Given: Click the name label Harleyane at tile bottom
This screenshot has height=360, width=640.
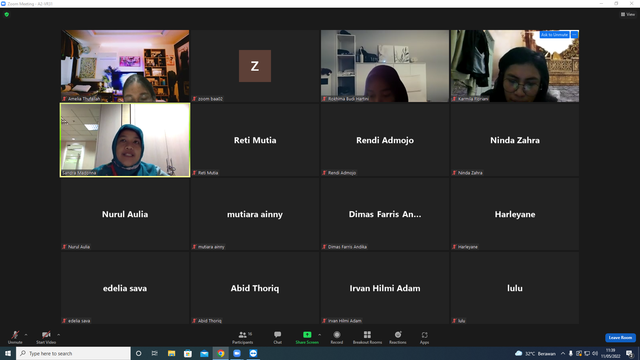Looking at the screenshot, I should pos(468,247).
